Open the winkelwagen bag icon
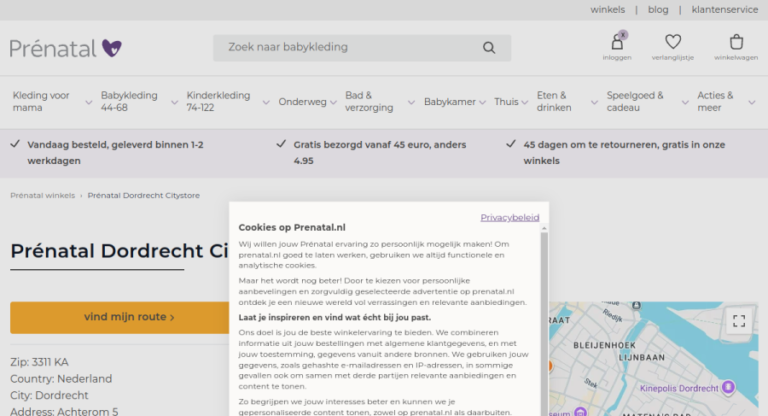 pyautogui.click(x=736, y=42)
